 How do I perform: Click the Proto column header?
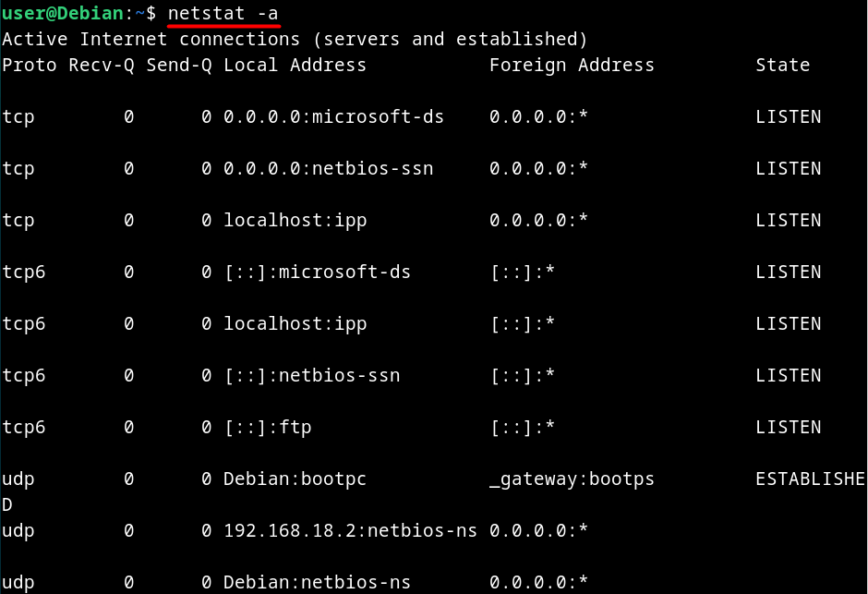[30, 66]
